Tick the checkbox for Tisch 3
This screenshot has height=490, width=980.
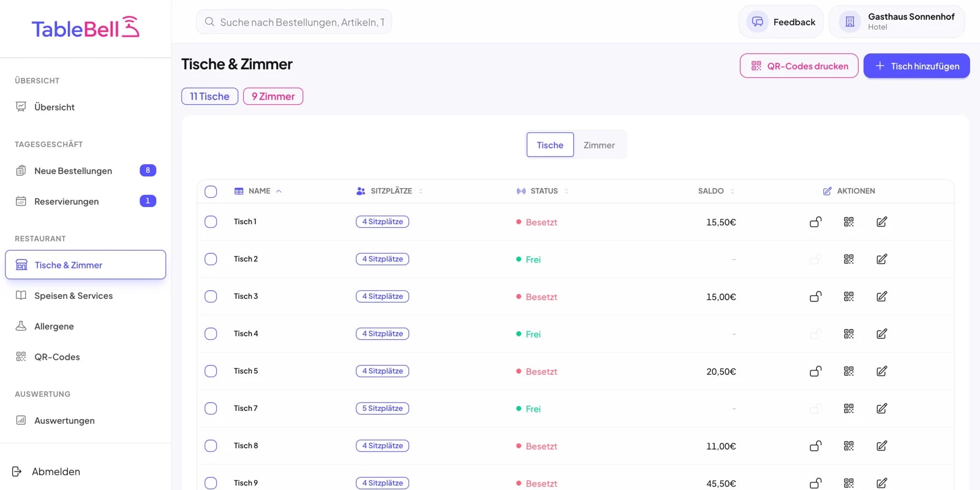pyautogui.click(x=211, y=296)
